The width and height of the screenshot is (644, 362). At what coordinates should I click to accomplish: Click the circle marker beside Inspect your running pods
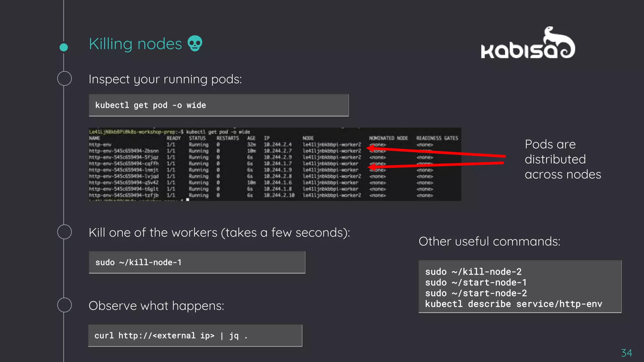64,78
